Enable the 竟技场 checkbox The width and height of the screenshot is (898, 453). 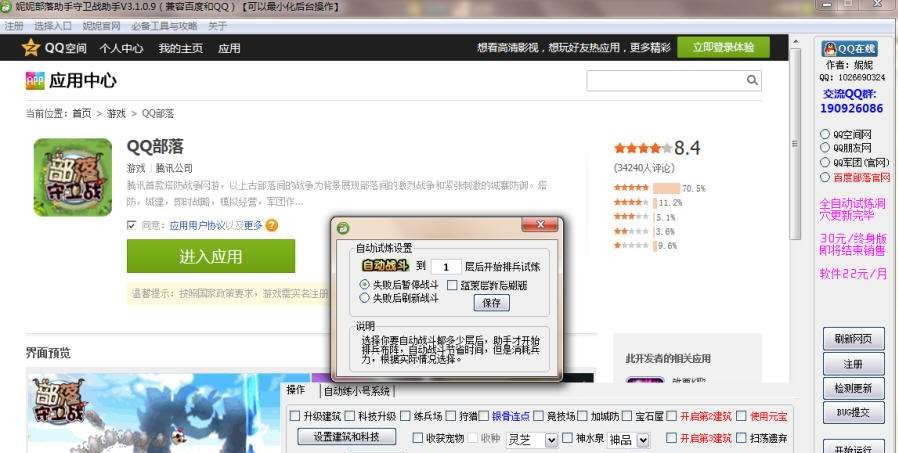coord(538,416)
